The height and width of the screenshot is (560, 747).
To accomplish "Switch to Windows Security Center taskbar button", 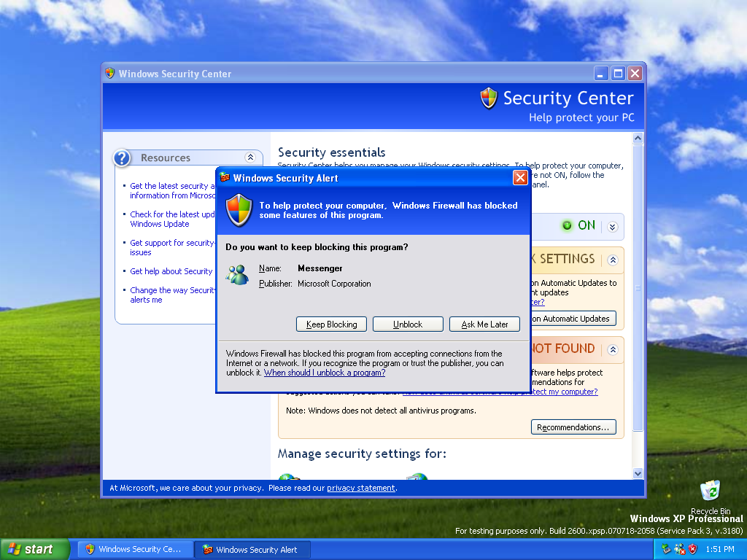I will 135,549.
